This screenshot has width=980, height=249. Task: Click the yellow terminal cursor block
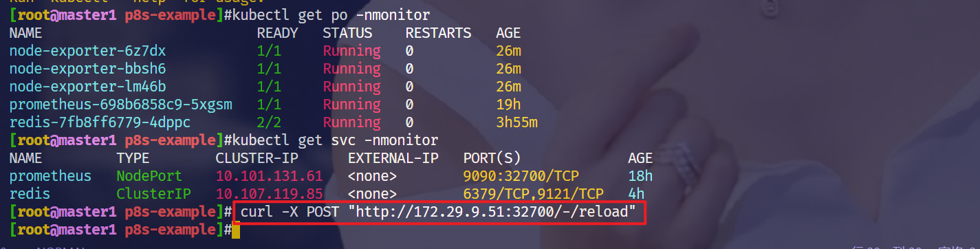tap(236, 230)
